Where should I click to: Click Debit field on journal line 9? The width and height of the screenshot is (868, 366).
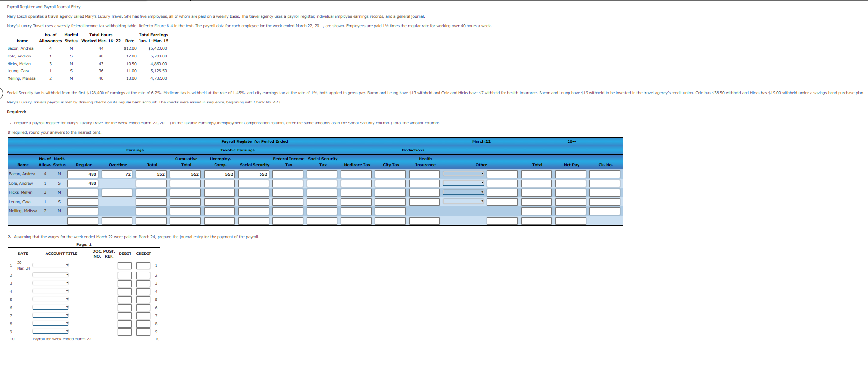pos(125,332)
